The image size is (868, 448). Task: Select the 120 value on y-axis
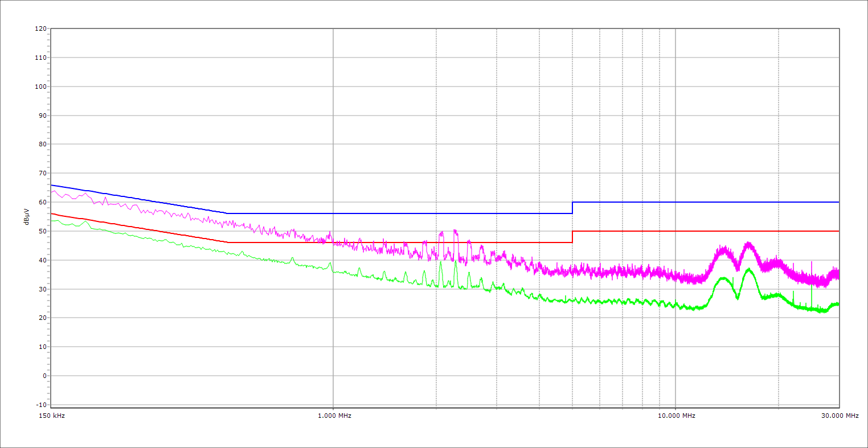[40, 29]
